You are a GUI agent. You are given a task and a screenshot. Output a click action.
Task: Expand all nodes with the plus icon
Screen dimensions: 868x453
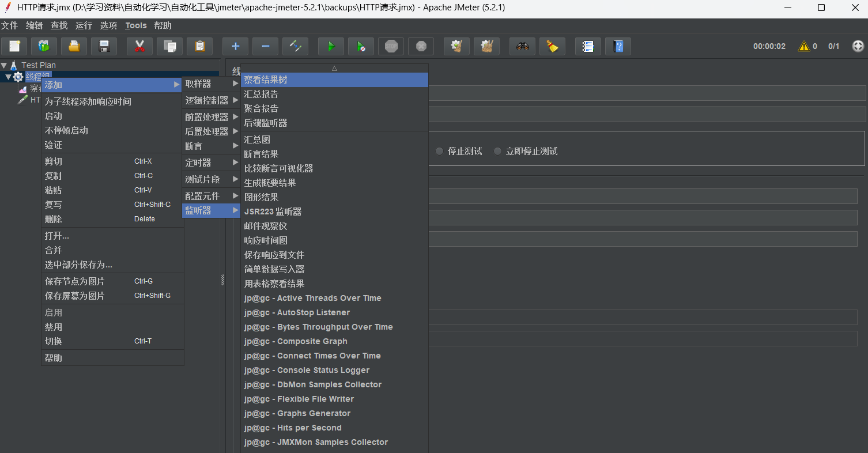click(x=235, y=46)
